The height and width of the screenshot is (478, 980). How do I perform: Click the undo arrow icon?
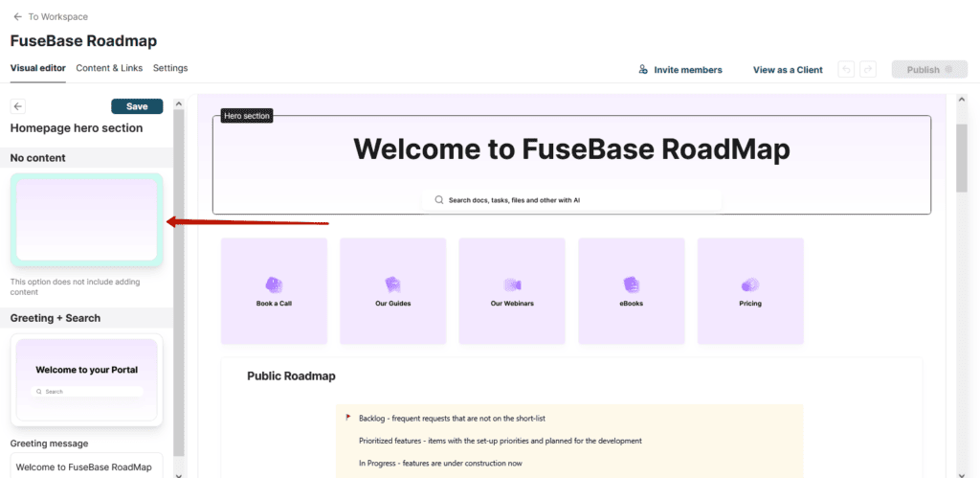846,69
